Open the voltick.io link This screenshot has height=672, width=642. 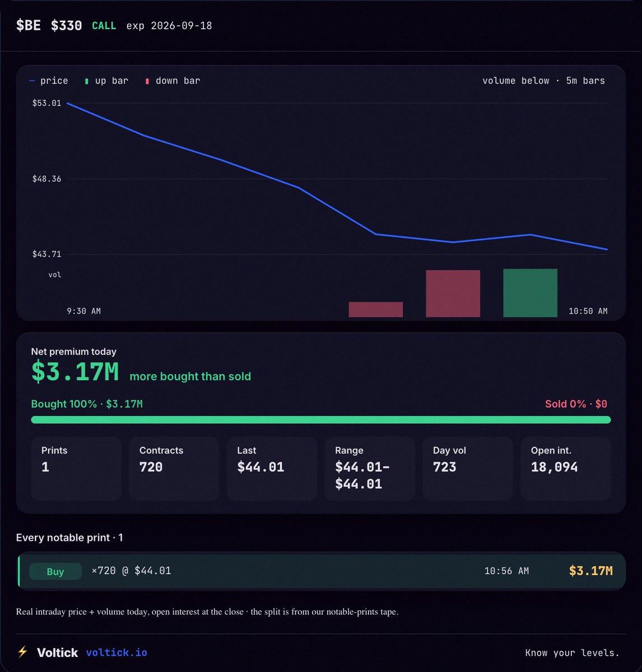[117, 653]
